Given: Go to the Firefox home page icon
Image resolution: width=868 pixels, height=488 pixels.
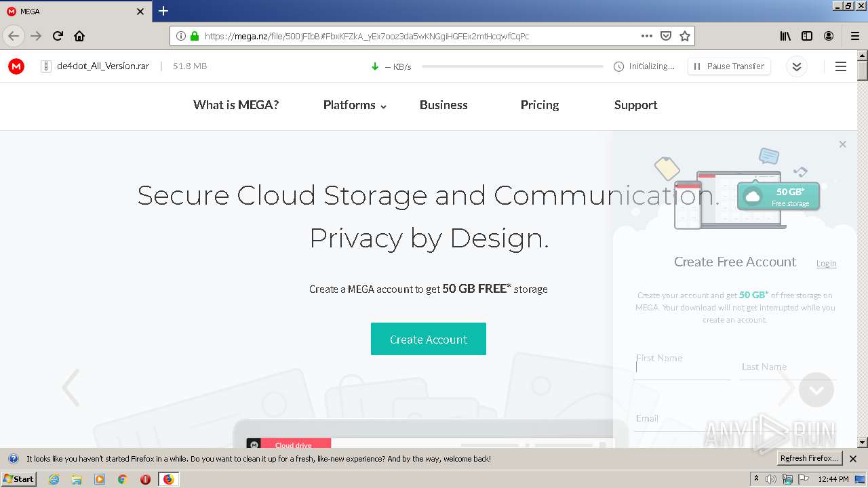Looking at the screenshot, I should pyautogui.click(x=79, y=36).
